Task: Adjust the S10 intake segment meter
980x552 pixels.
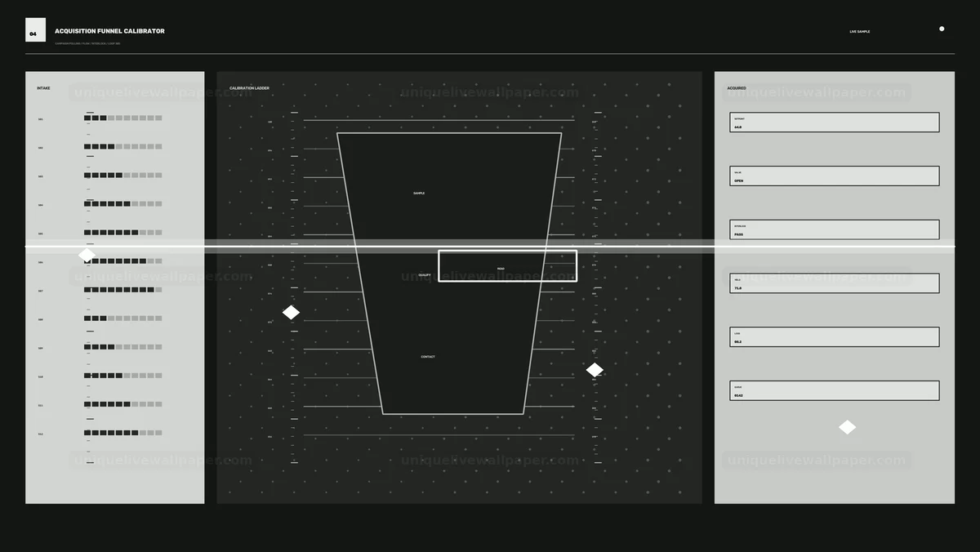Action: [122, 376]
